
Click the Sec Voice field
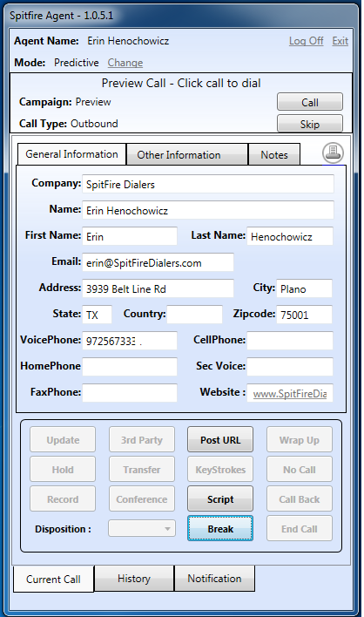point(290,367)
